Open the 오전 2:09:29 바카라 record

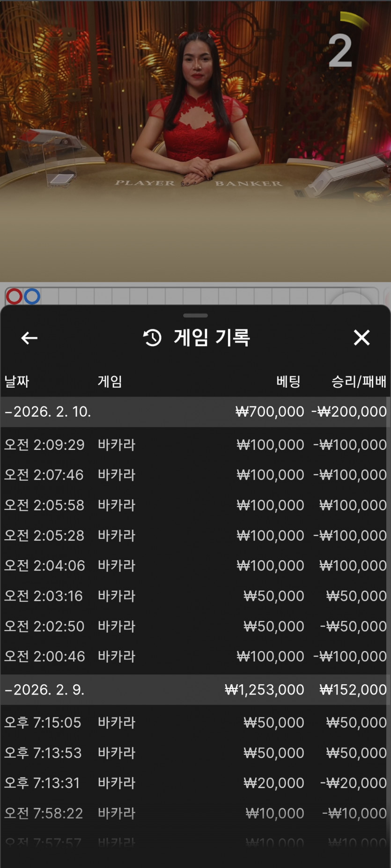(195, 445)
